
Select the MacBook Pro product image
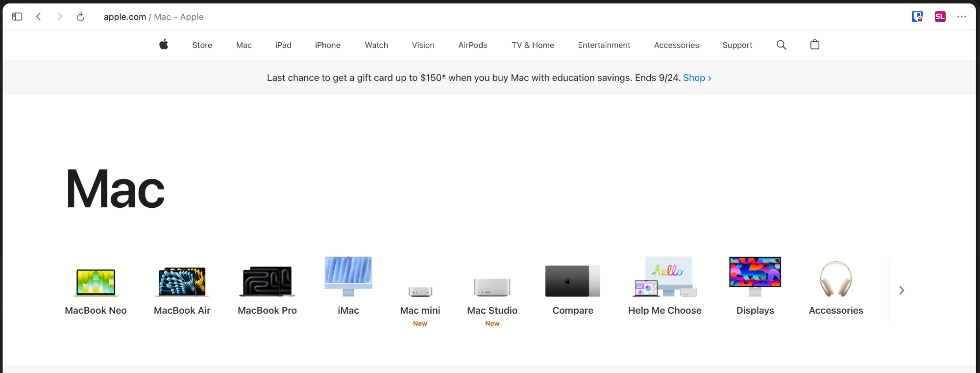pos(267,281)
